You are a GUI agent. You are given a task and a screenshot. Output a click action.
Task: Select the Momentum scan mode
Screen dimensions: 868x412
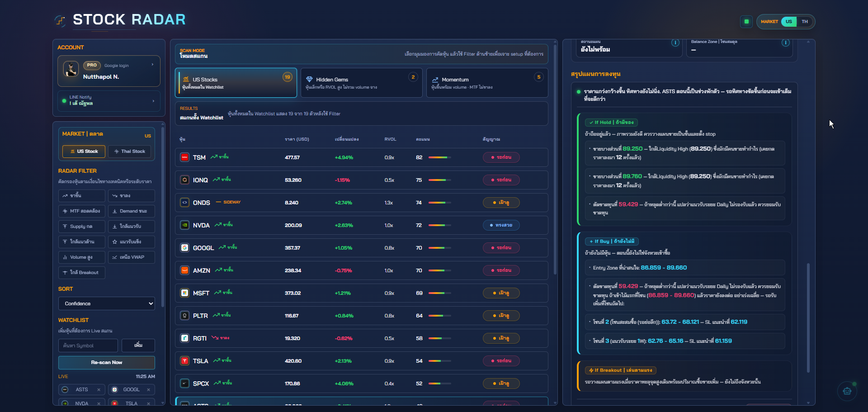[x=487, y=83]
